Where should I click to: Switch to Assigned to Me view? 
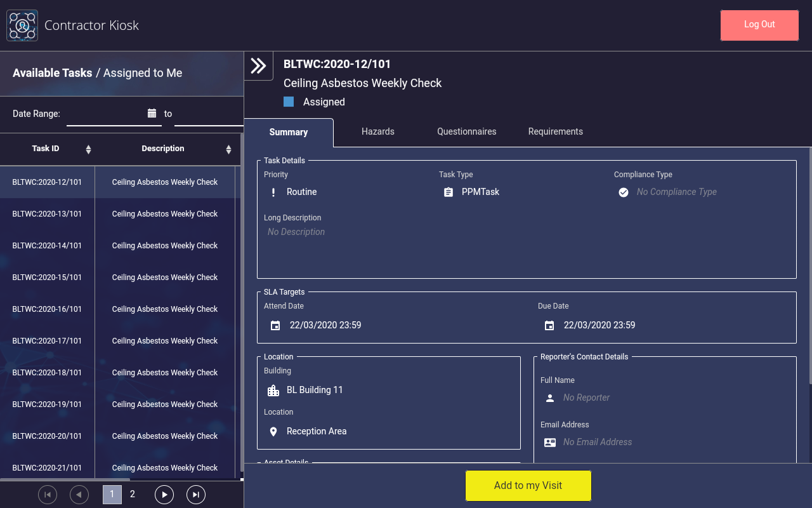click(143, 73)
